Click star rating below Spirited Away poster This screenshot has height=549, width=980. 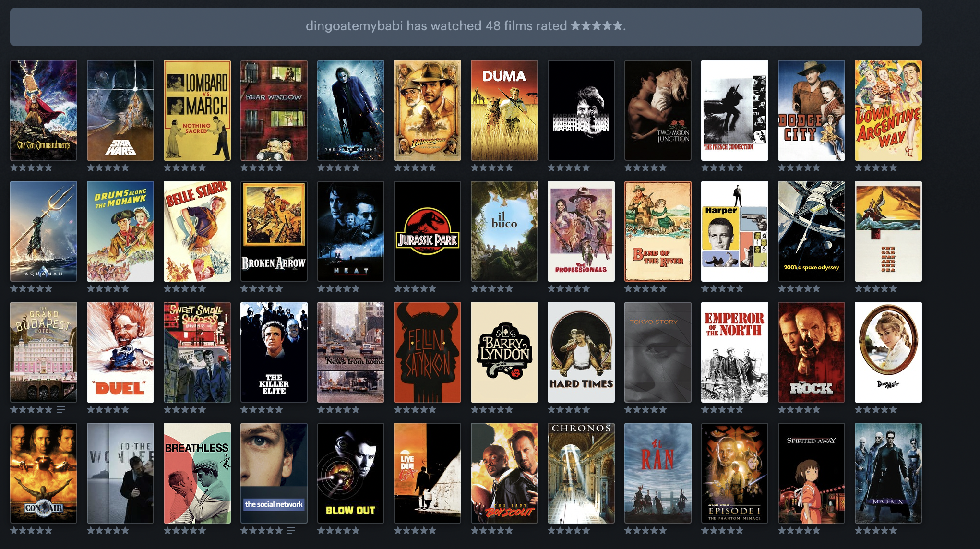coord(799,531)
